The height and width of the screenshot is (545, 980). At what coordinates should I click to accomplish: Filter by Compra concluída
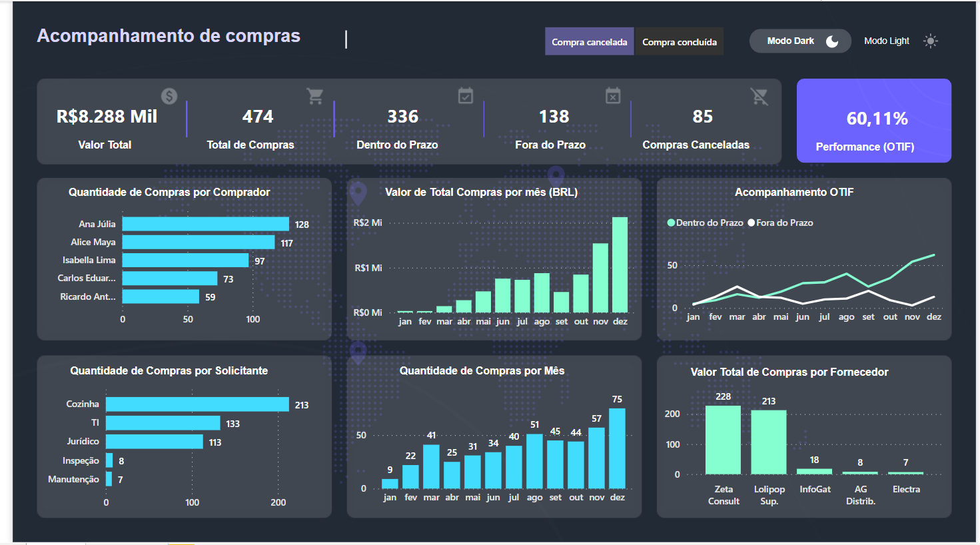coord(680,41)
